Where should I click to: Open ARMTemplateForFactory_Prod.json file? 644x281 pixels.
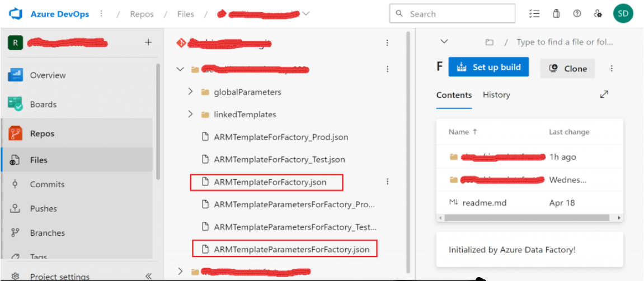click(281, 137)
